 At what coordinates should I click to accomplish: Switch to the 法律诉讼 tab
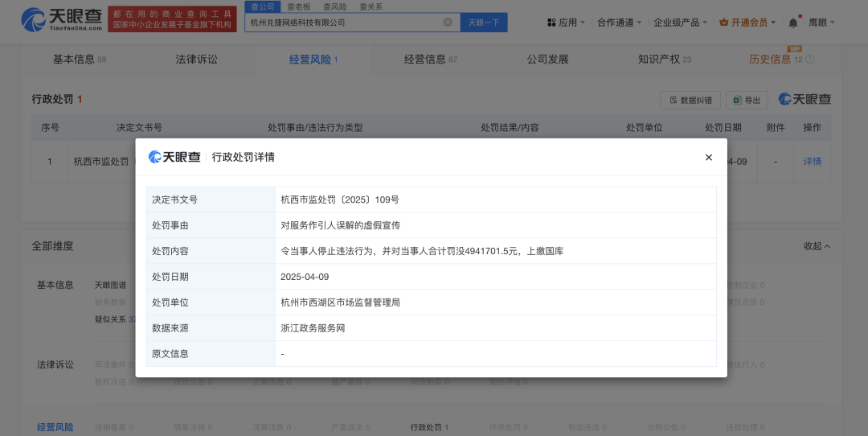tap(196, 60)
